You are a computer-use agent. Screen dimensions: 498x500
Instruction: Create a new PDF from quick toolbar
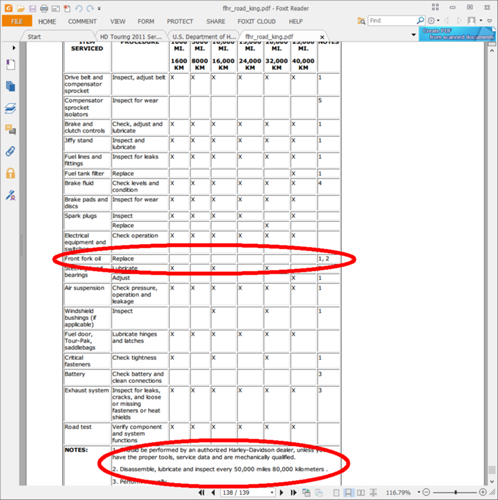[x=67, y=8]
